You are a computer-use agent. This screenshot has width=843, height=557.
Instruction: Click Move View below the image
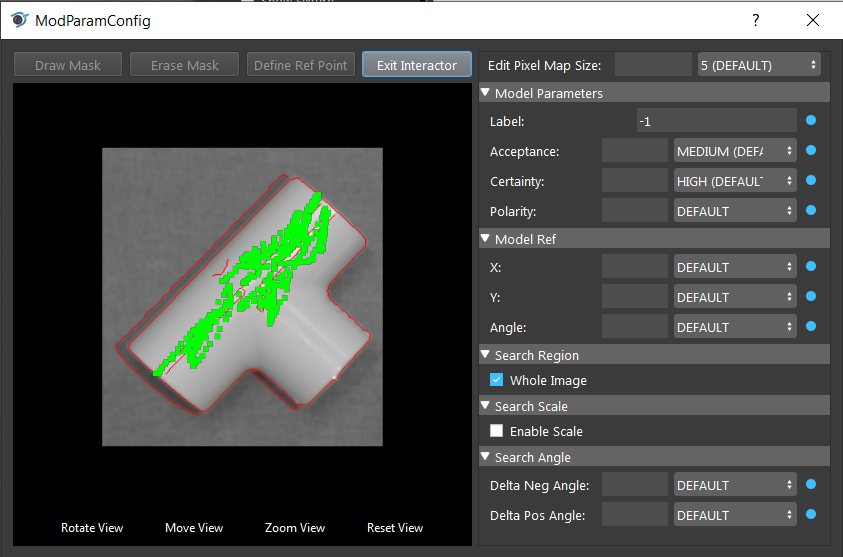point(194,527)
